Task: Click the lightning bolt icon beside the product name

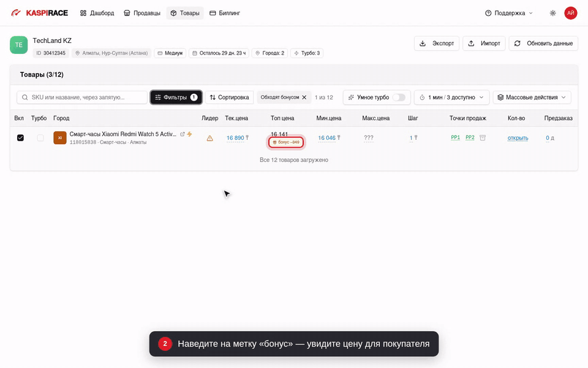Action: [x=190, y=134]
